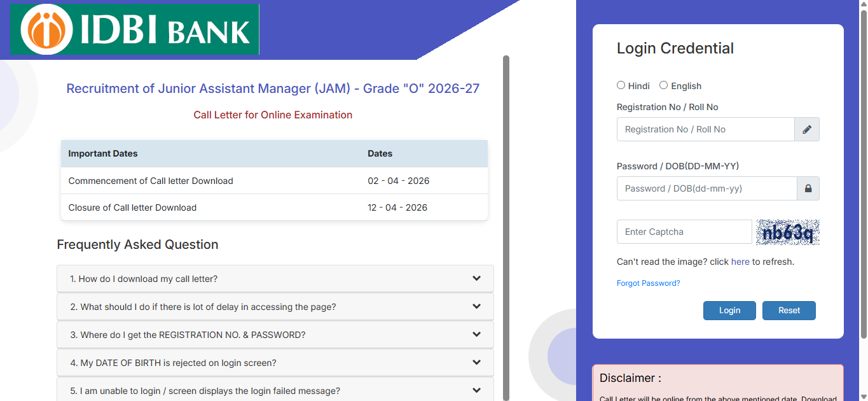The width and height of the screenshot is (868, 401).
Task: Select the Hindi language radio button
Action: coord(621,85)
